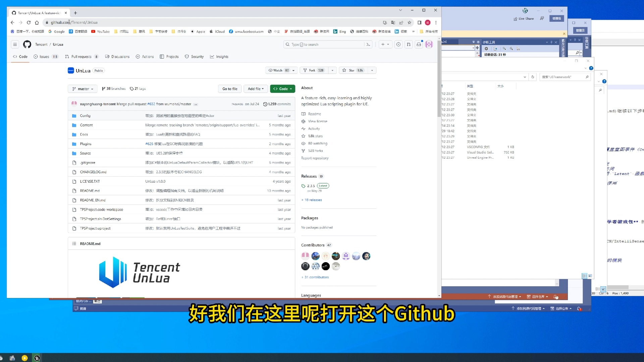Screen dimensions: 644x362
Task: Open the Actions tab
Action: [x=145, y=57]
